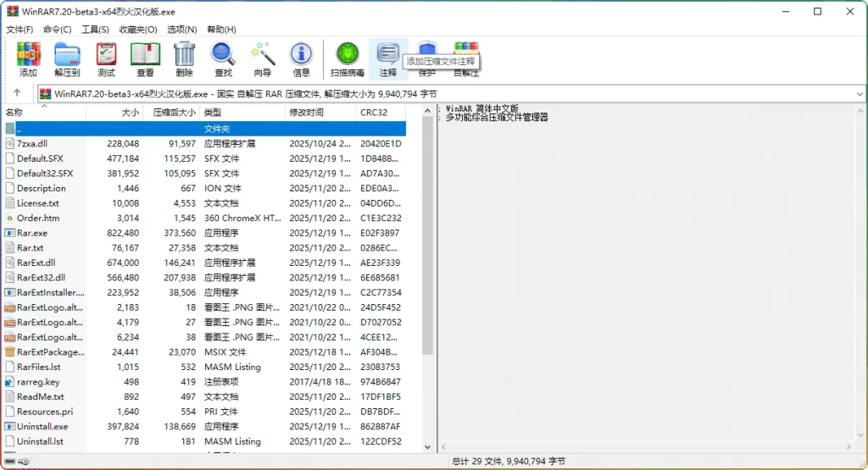Select Uninstall.lst file row
This screenshot has width=868, height=470.
[205, 441]
